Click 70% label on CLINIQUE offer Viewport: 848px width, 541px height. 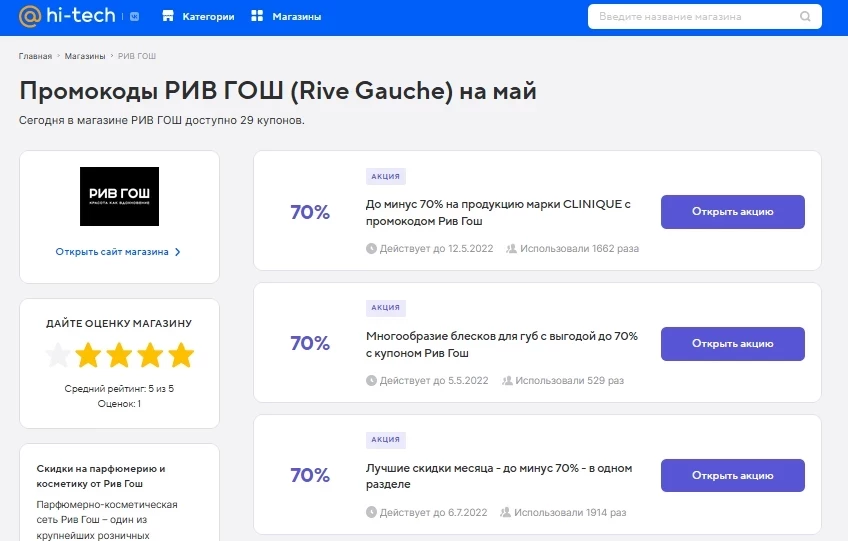(x=310, y=212)
